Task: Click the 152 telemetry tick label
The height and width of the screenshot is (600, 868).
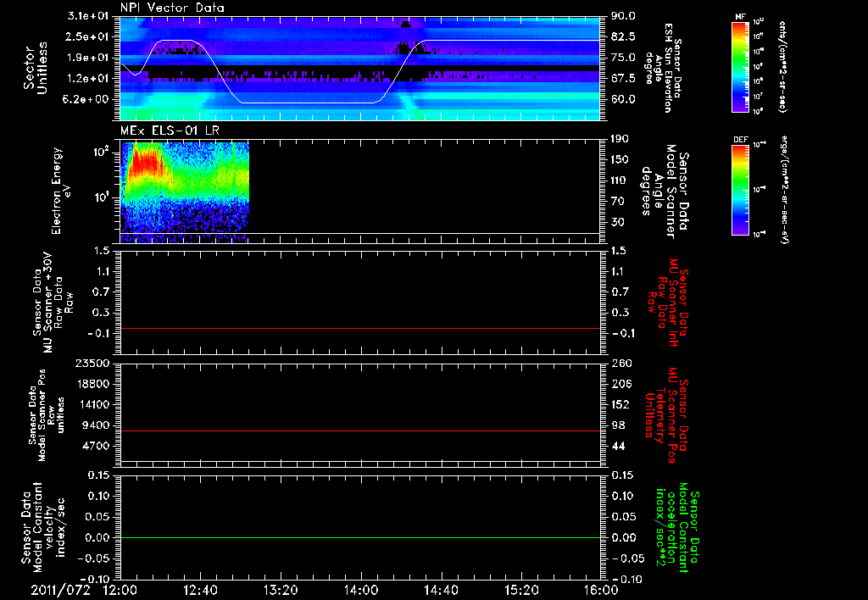Action: pos(620,404)
